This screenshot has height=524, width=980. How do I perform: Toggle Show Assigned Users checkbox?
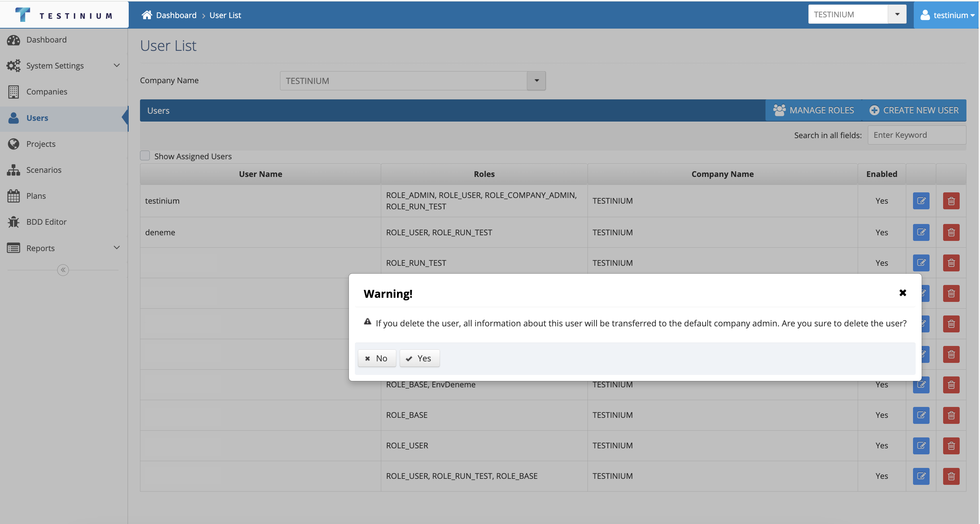145,155
